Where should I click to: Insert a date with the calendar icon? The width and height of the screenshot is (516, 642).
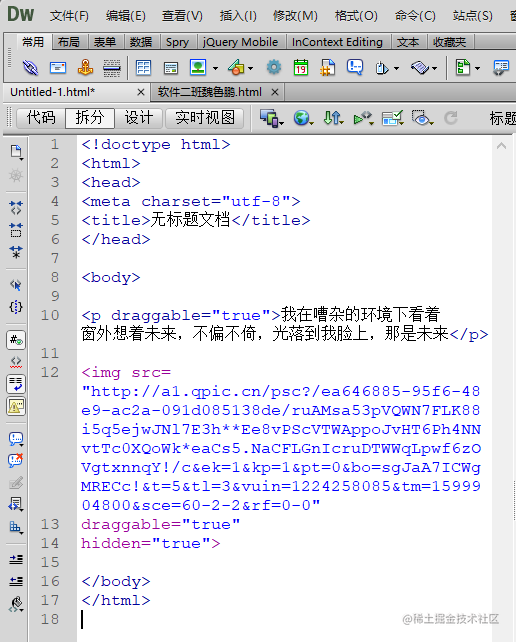pyautogui.click(x=301, y=68)
